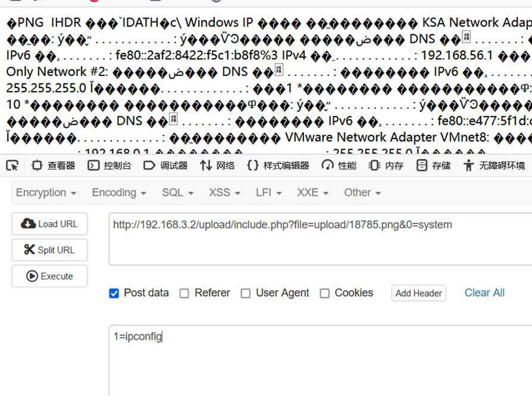Open the 调试器 Debugger tab
This screenshot has width=532, height=396.
[165, 165]
